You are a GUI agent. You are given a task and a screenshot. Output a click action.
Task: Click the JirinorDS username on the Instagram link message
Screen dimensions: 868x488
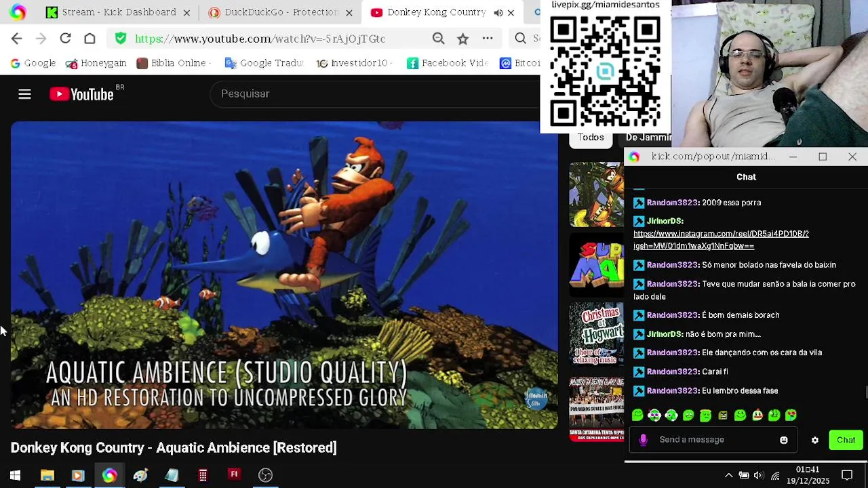(665, 221)
